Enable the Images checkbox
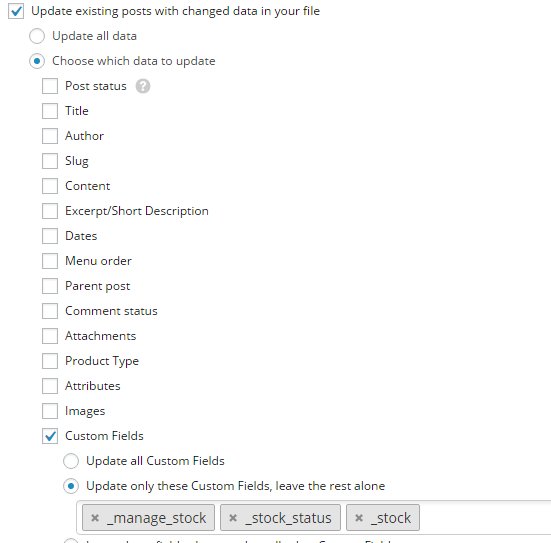The width and height of the screenshot is (551, 543). 50,411
